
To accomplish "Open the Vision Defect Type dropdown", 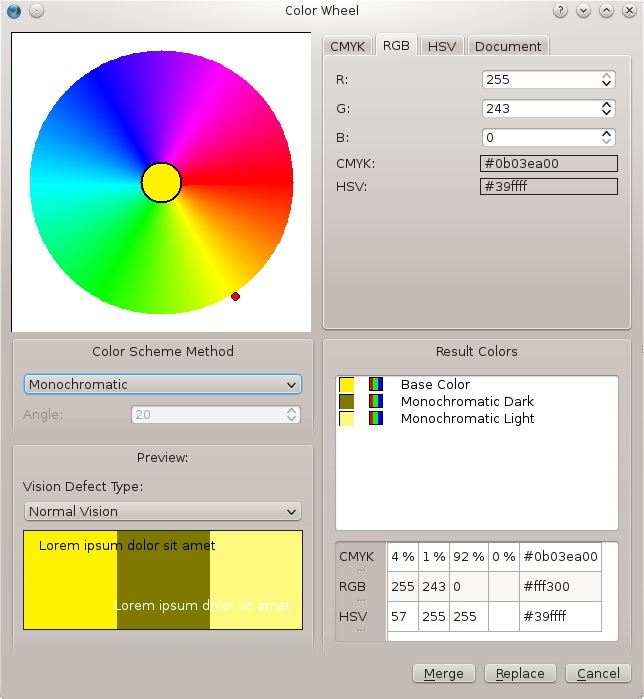I will tap(163, 511).
